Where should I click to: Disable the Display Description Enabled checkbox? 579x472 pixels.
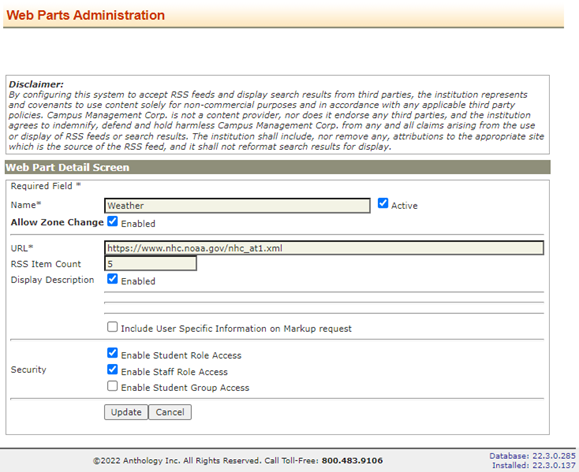click(x=112, y=279)
